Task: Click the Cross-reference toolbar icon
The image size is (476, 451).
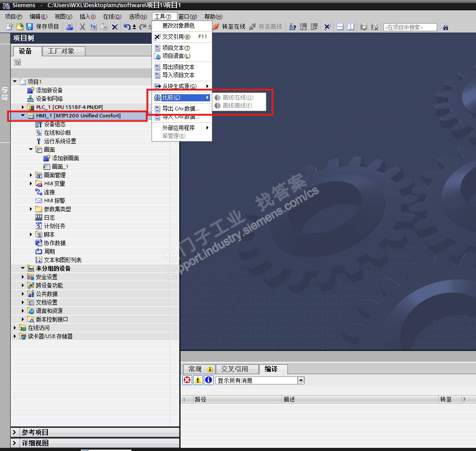Action: [x=327, y=27]
